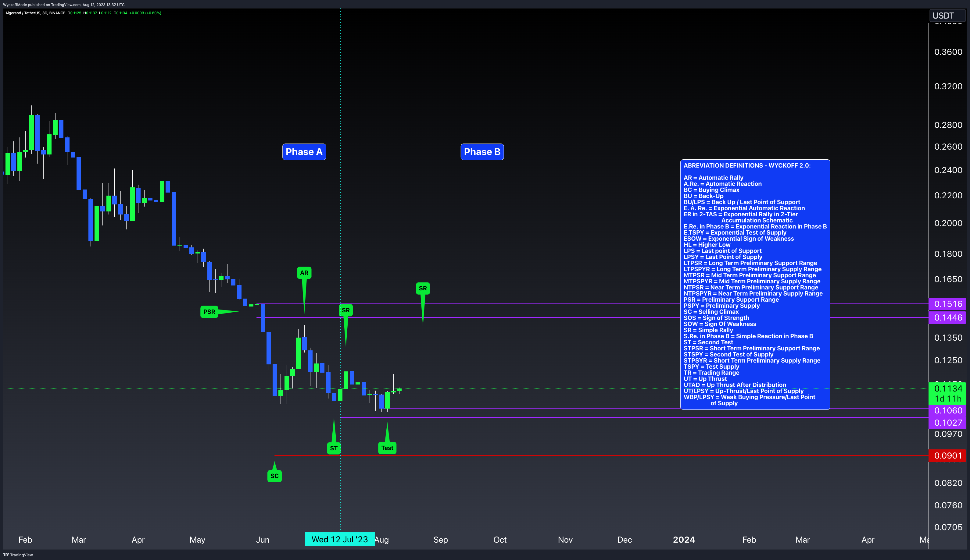Click the PSR annotation callout

209,312
